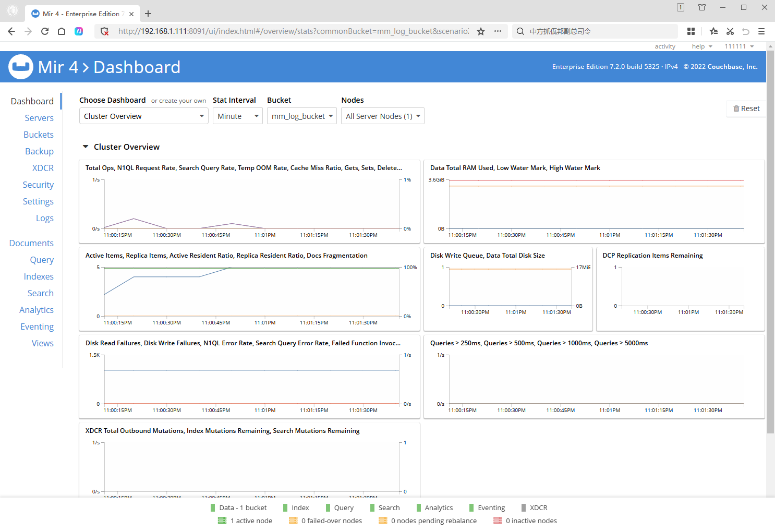Navigate to Query in the sidebar
775x532 pixels.
point(42,260)
